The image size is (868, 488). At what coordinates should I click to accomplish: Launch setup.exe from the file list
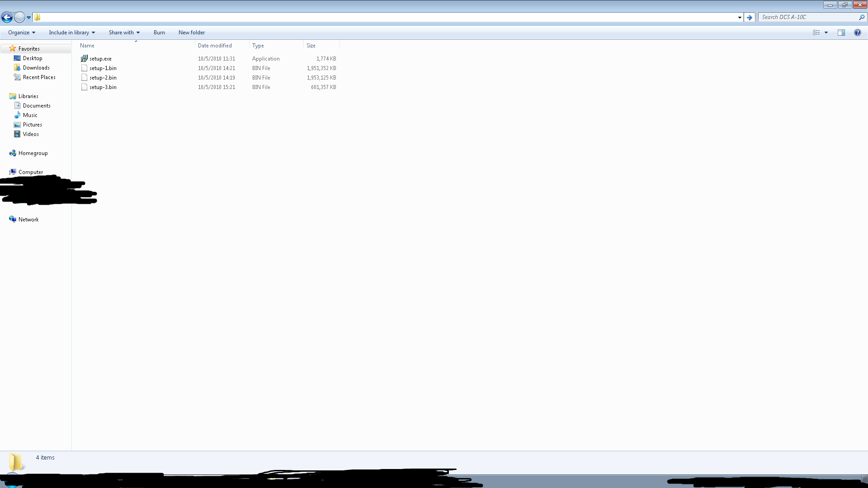(100, 58)
